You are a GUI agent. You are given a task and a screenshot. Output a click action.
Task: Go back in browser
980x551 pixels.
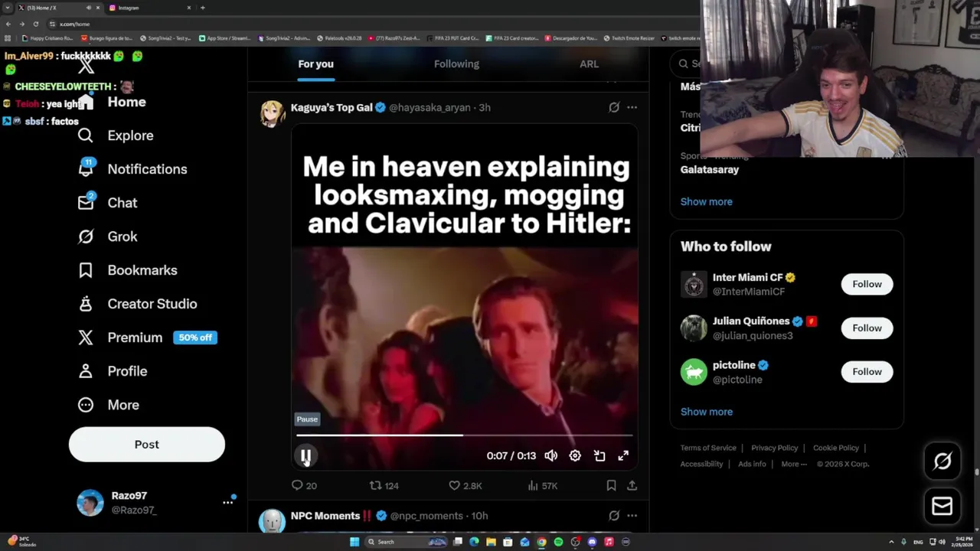tap(8, 24)
